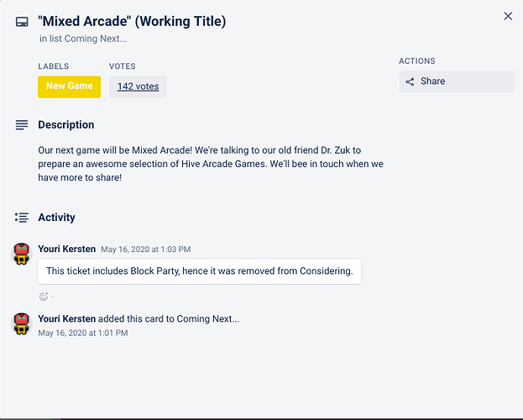Close the card dialog with the X

508,16
